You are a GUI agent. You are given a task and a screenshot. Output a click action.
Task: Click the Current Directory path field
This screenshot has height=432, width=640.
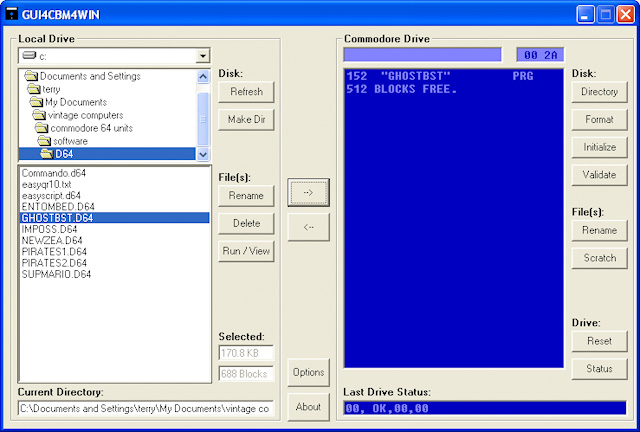[x=146, y=408]
